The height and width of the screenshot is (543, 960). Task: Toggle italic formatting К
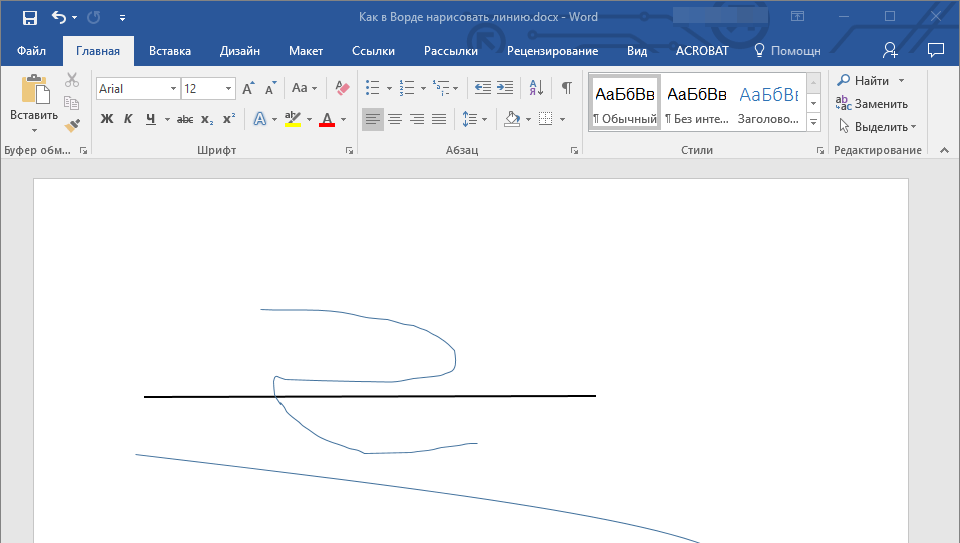(x=128, y=119)
